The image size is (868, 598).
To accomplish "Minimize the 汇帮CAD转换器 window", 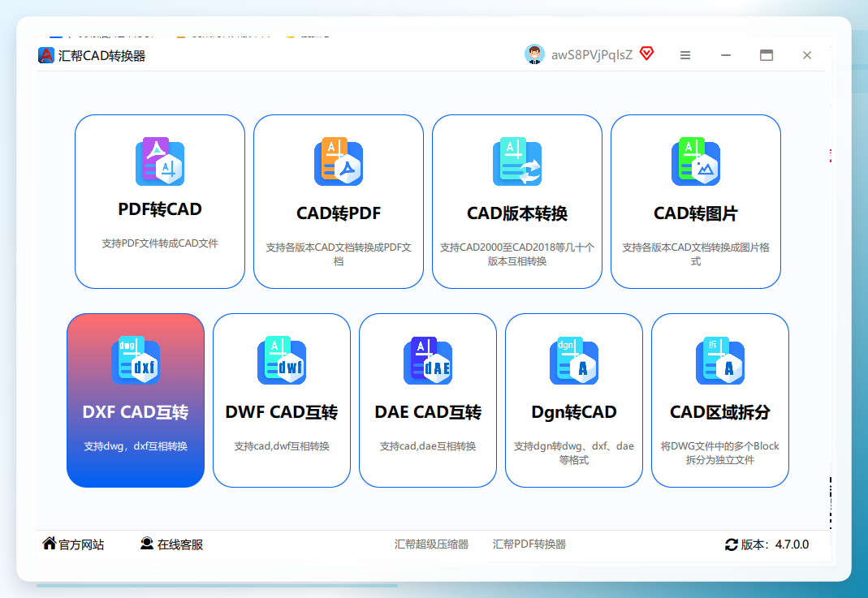I will pyautogui.click(x=726, y=55).
